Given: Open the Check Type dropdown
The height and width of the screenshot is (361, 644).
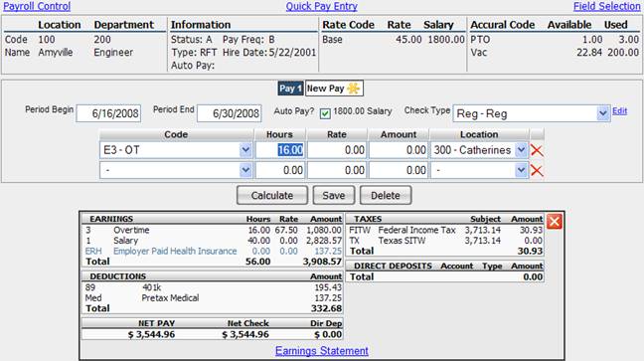Looking at the screenshot, I should coord(602,113).
